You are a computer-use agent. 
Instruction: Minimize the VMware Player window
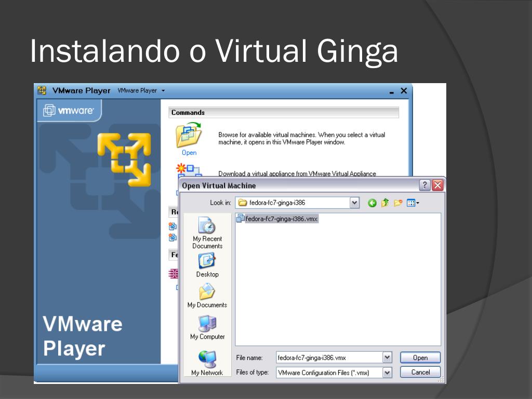(392, 91)
